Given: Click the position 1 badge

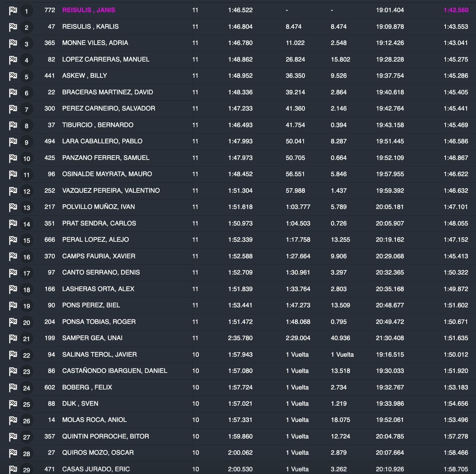Looking at the screenshot, I should click(x=26, y=11).
